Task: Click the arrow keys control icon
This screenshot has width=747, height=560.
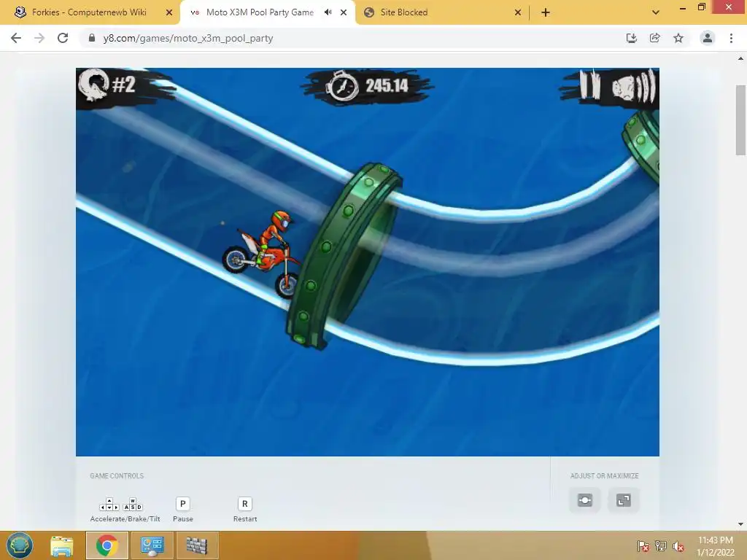Action: [109, 505]
